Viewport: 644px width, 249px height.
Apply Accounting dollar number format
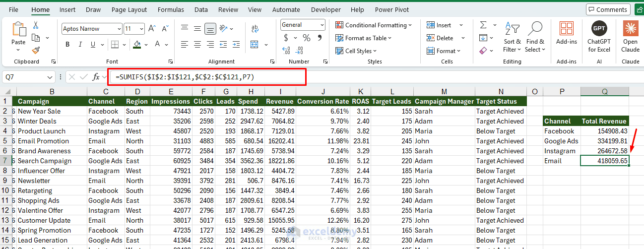pyautogui.click(x=286, y=38)
